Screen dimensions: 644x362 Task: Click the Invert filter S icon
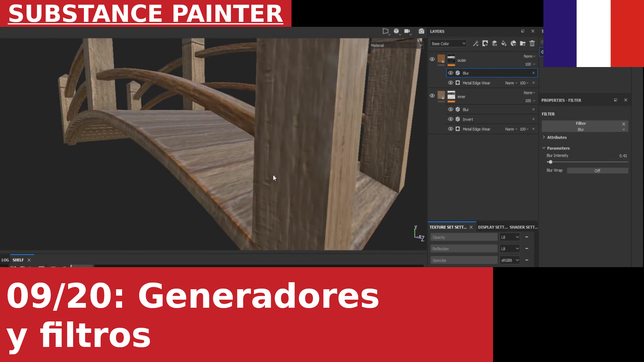click(458, 119)
